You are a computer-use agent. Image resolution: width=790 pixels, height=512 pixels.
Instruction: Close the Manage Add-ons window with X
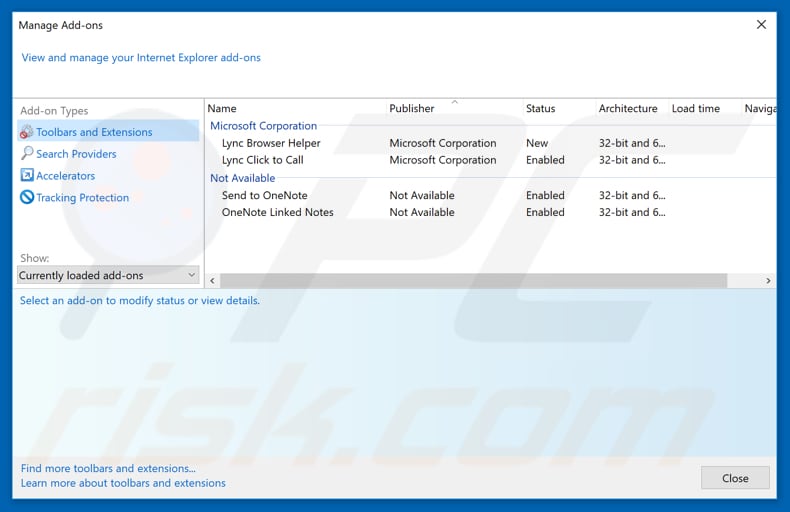click(761, 24)
